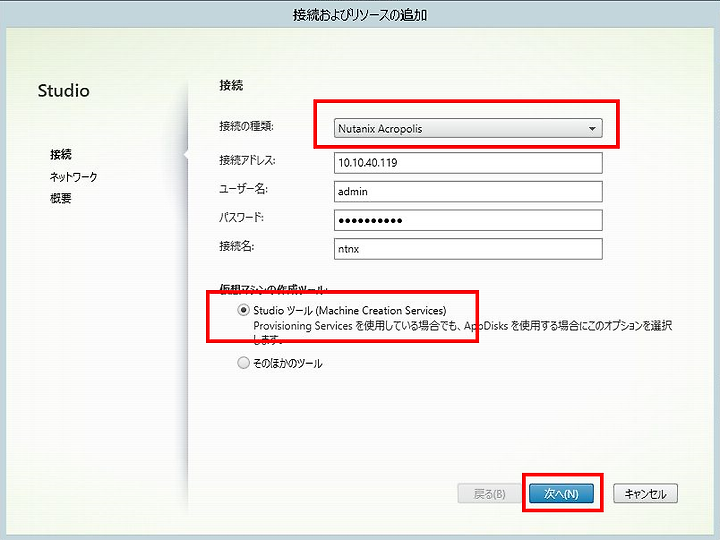
Task: Click the 接続名 label
Action: pos(236,246)
